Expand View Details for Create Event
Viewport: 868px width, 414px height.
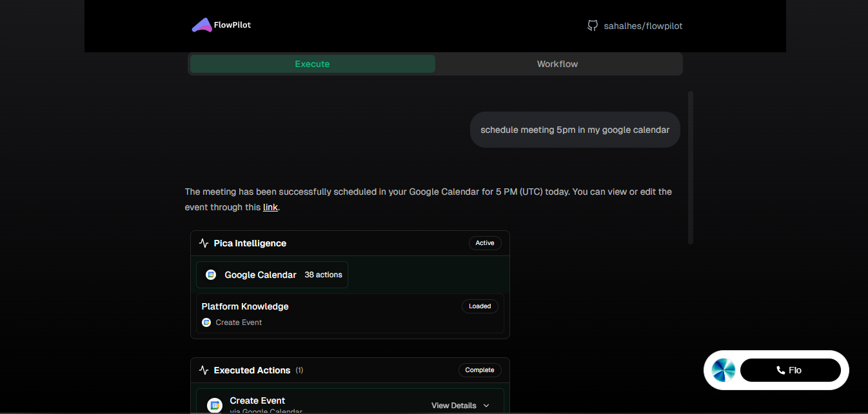pos(460,406)
